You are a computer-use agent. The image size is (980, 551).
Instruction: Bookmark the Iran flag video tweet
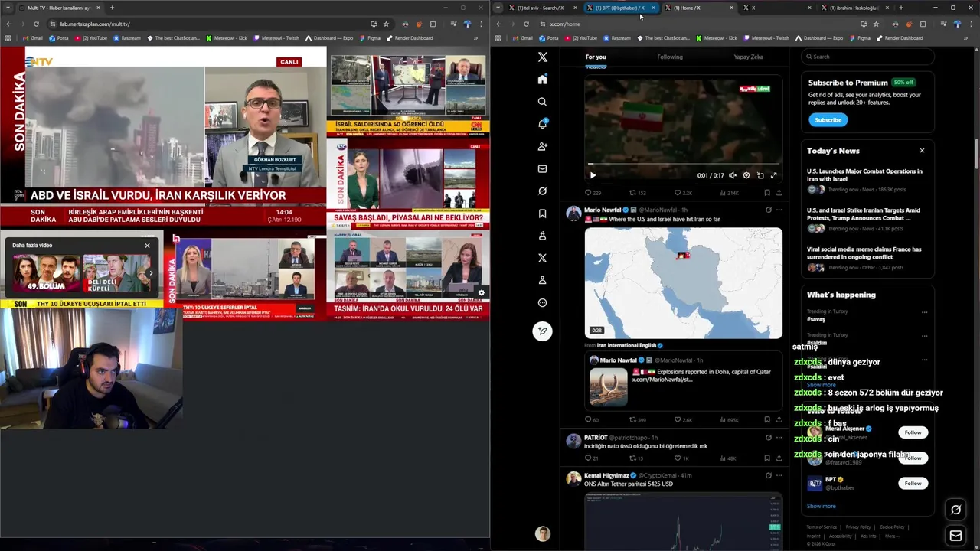tap(767, 193)
